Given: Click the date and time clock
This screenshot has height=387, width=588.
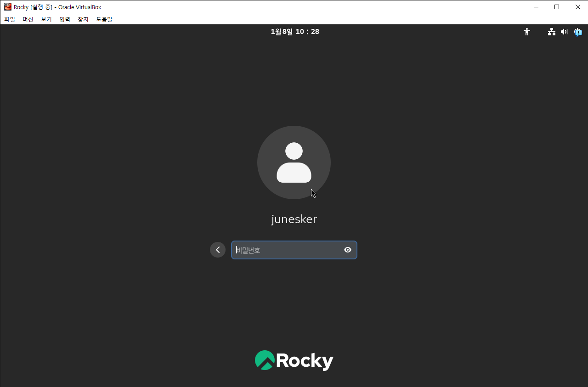Looking at the screenshot, I should click(295, 32).
